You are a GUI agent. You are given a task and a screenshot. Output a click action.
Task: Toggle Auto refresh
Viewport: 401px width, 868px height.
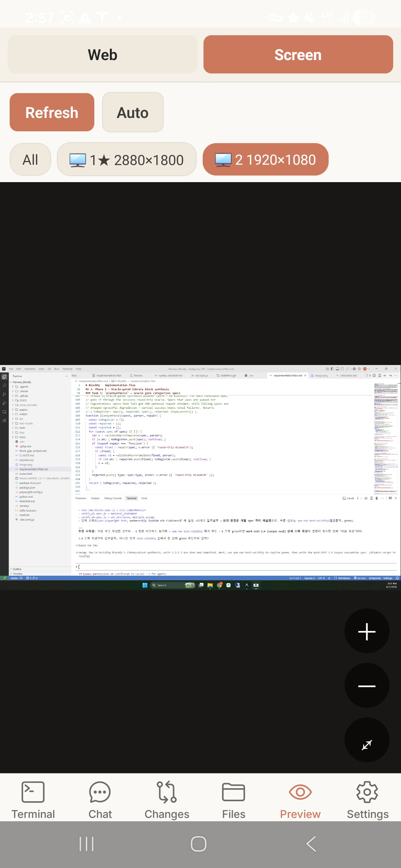(133, 112)
